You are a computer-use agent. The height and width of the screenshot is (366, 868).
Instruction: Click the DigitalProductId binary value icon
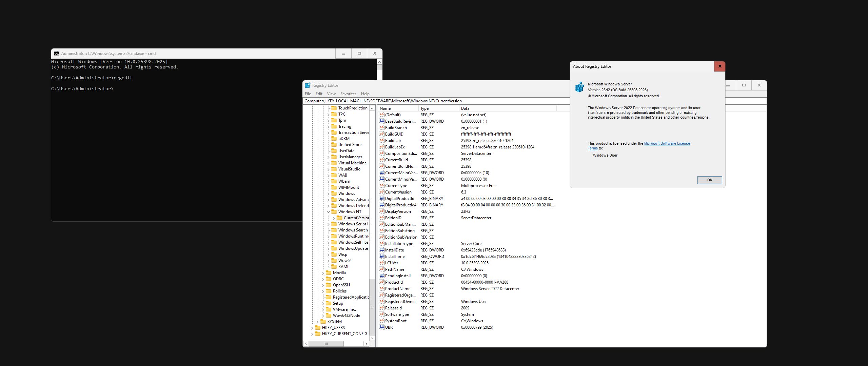pos(381,199)
